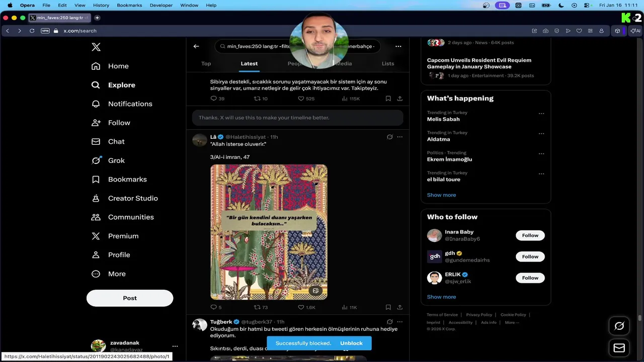Share the post with 115K views
This screenshot has height=362, width=644.
point(399,99)
